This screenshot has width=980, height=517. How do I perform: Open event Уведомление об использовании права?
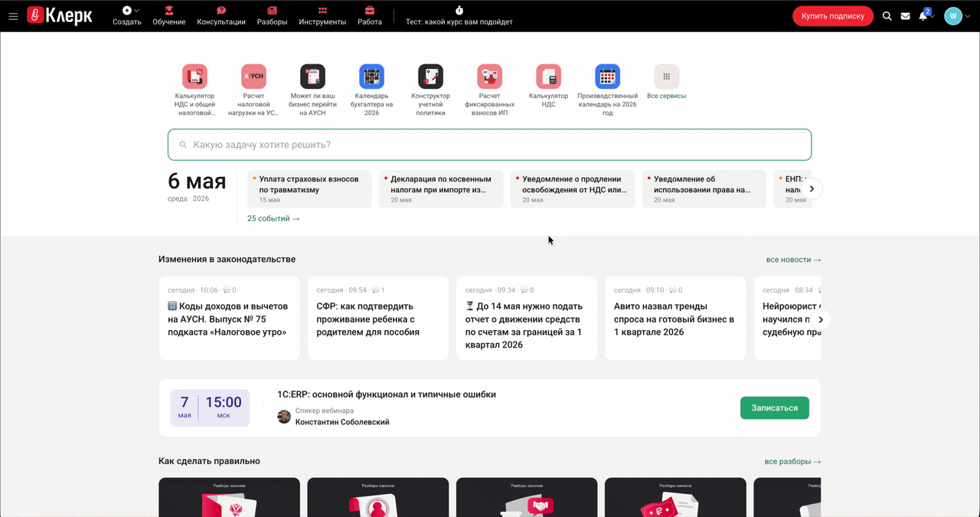(704, 189)
